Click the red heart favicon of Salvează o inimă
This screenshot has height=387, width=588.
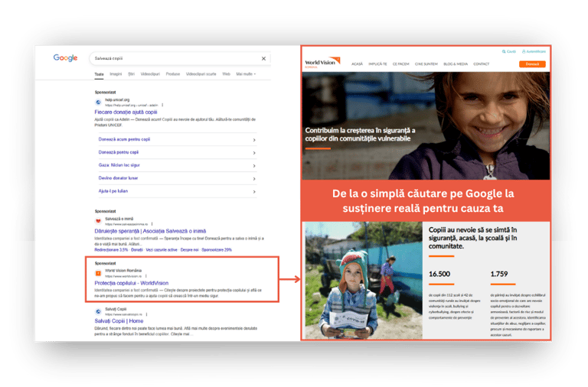[98, 221]
